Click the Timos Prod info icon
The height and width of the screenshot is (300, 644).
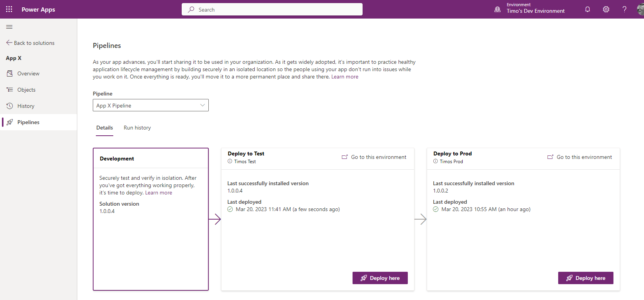[x=436, y=161]
